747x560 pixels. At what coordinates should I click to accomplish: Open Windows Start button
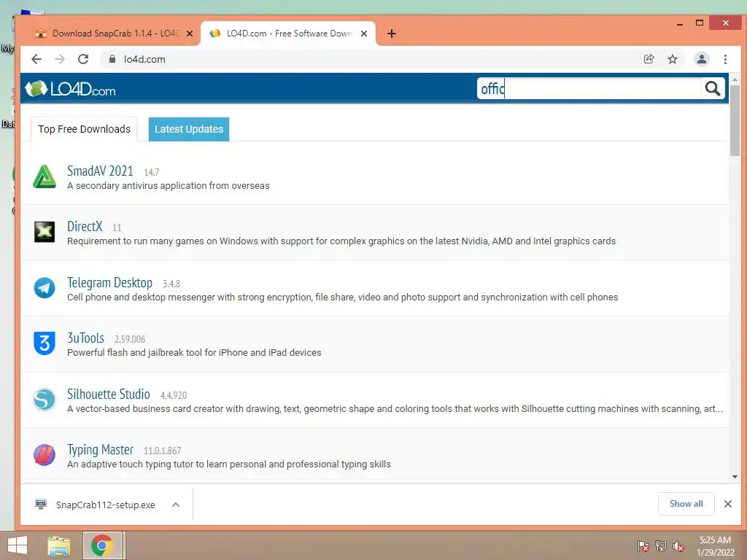[x=18, y=545]
